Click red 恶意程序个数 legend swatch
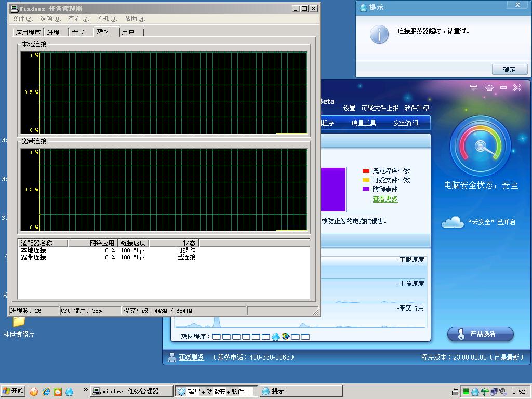The height and width of the screenshot is (399, 532). pos(366,171)
